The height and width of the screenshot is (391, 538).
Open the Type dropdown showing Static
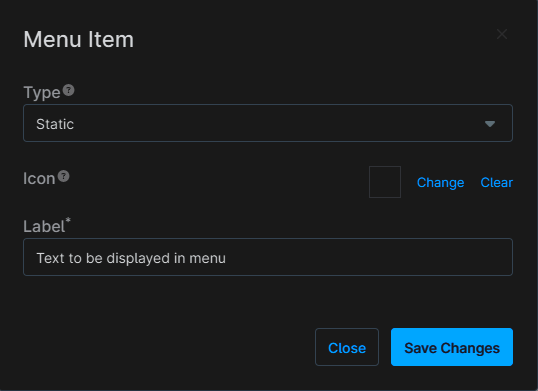[268, 123]
